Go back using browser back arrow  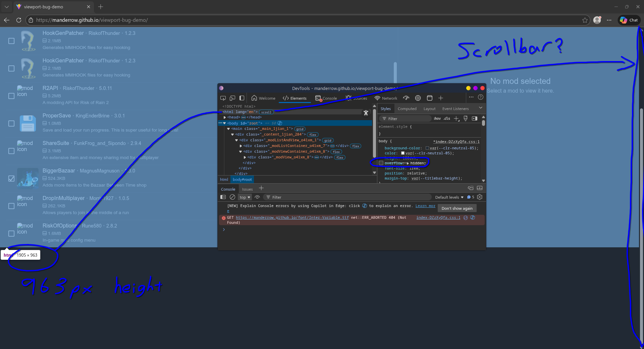(7, 20)
